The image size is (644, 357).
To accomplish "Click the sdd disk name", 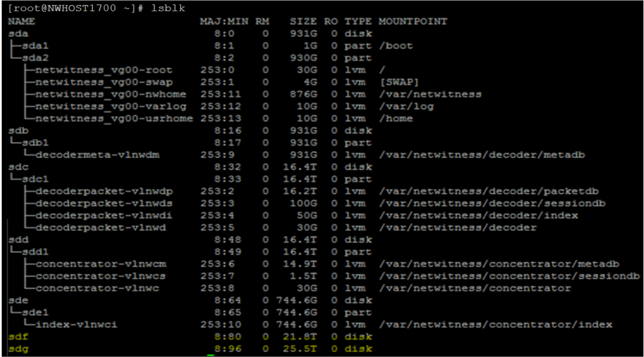I will pos(18,239).
